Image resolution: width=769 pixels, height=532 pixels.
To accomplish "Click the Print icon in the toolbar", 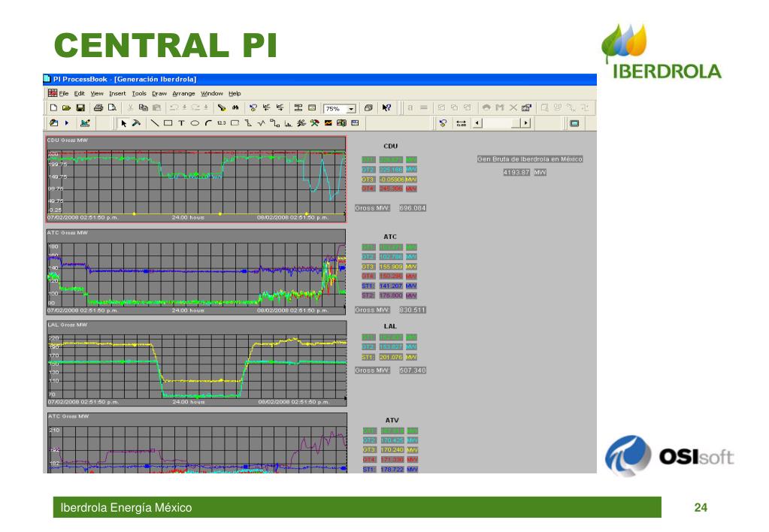I will pyautogui.click(x=98, y=108).
